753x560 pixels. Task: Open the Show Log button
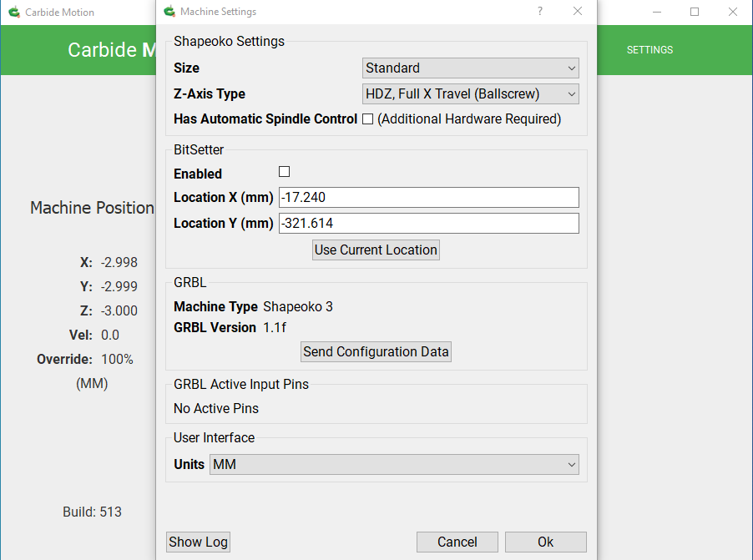click(198, 542)
